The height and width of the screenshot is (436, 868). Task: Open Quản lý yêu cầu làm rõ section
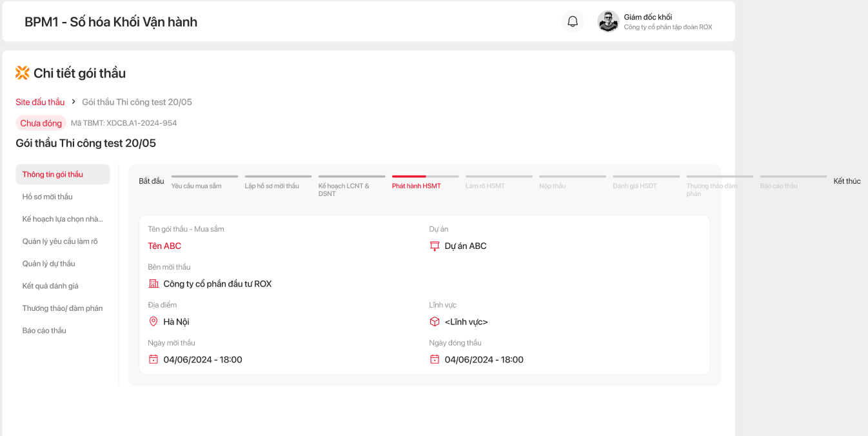[60, 241]
